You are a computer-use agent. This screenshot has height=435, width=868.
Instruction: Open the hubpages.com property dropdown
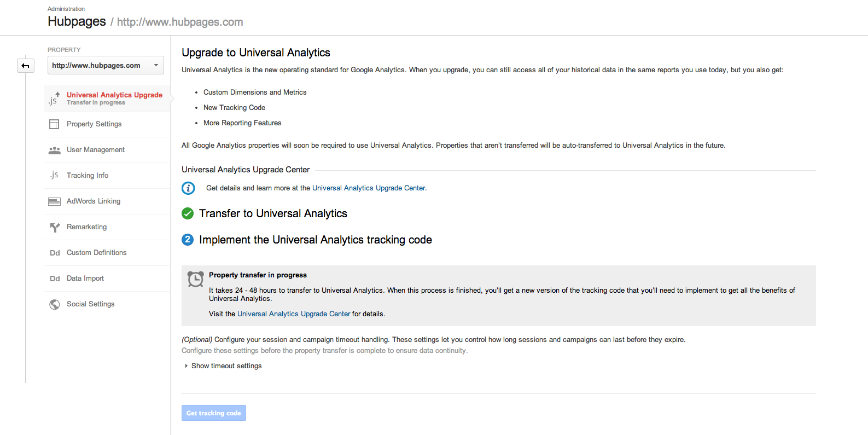coord(106,66)
